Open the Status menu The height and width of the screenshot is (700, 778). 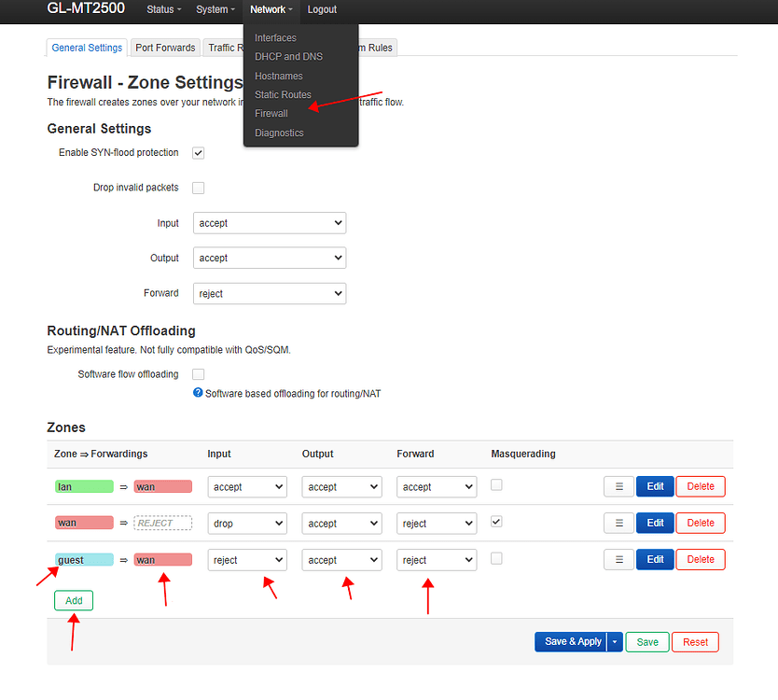[163, 9]
